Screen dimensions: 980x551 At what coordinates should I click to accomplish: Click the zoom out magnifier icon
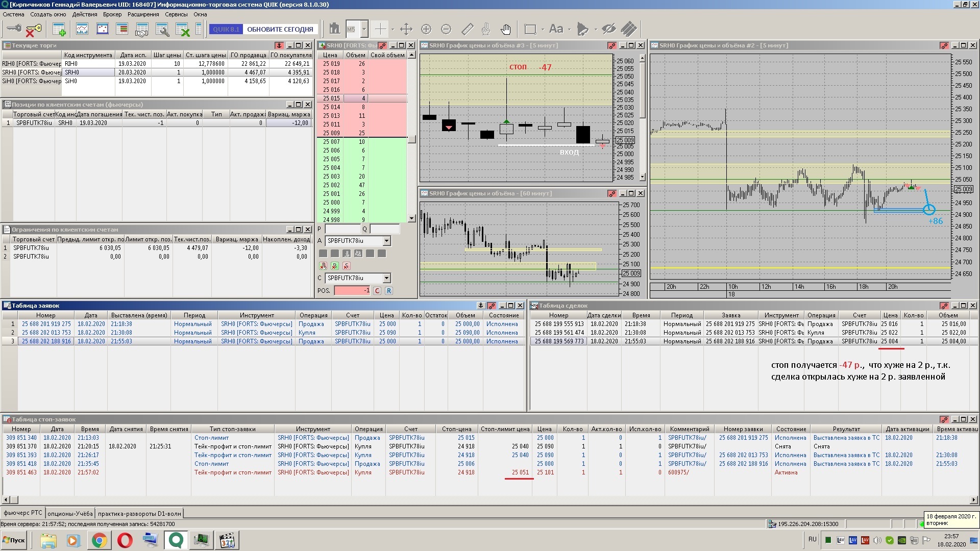(x=446, y=29)
